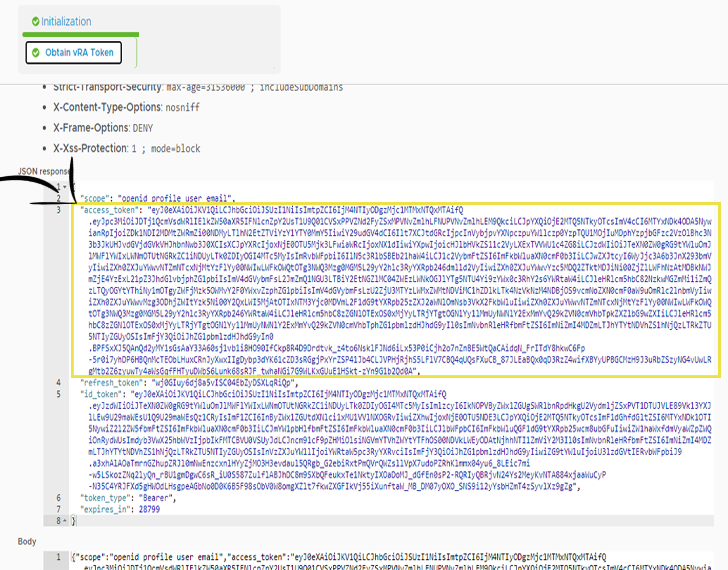Click the Initialization stage green check icon

[x=35, y=22]
